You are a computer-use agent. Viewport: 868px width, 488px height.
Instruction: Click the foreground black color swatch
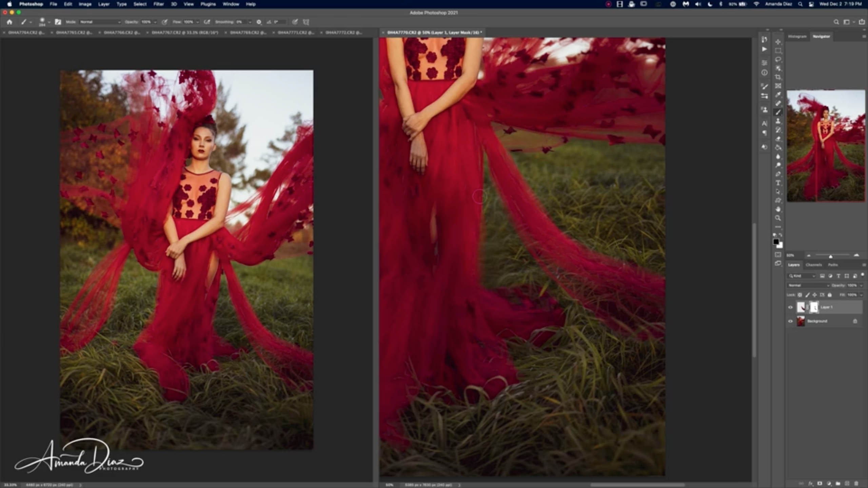click(x=776, y=242)
